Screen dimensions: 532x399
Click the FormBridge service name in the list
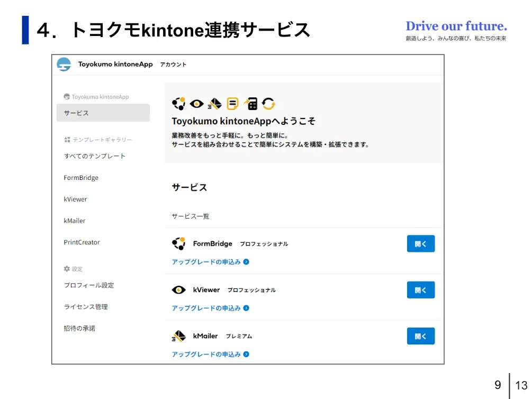click(x=213, y=243)
